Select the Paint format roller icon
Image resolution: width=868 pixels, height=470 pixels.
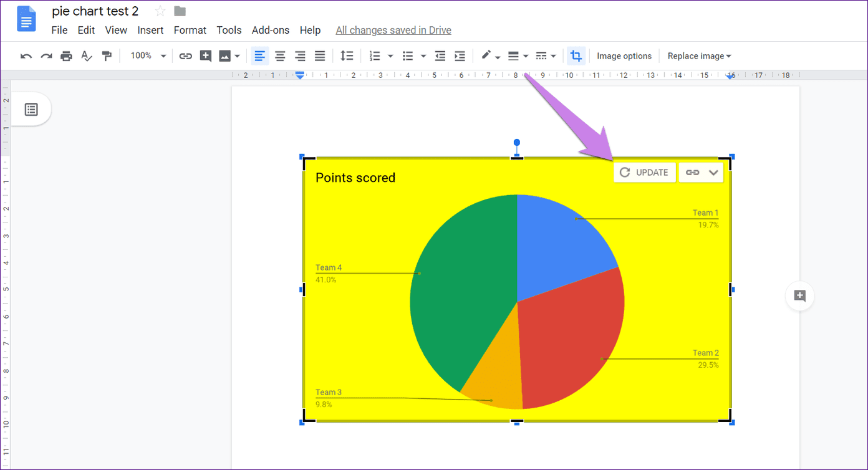point(107,56)
